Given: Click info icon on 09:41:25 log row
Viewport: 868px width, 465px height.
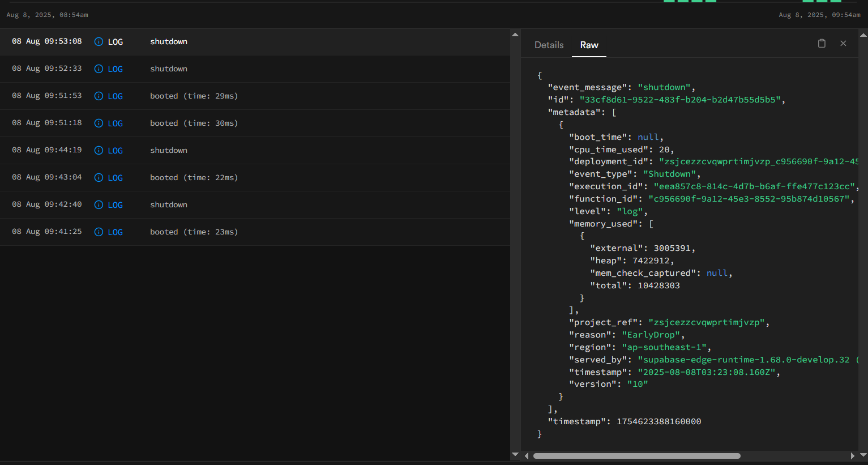Looking at the screenshot, I should pos(99,232).
